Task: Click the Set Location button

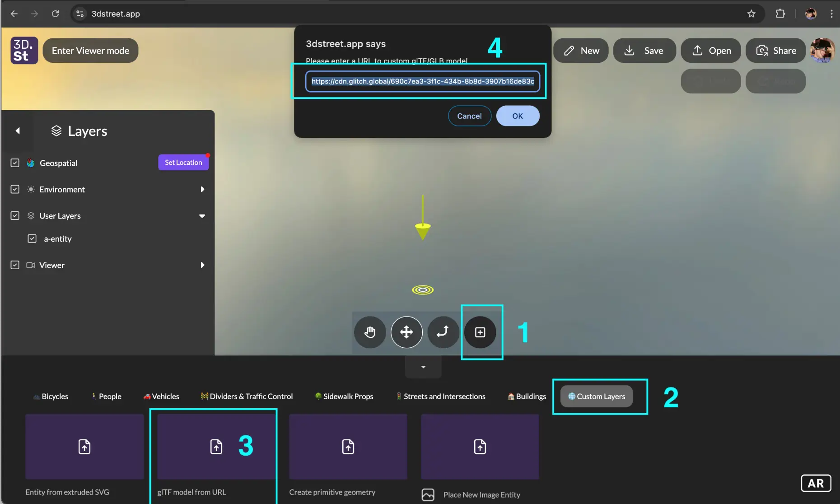Action: tap(183, 162)
